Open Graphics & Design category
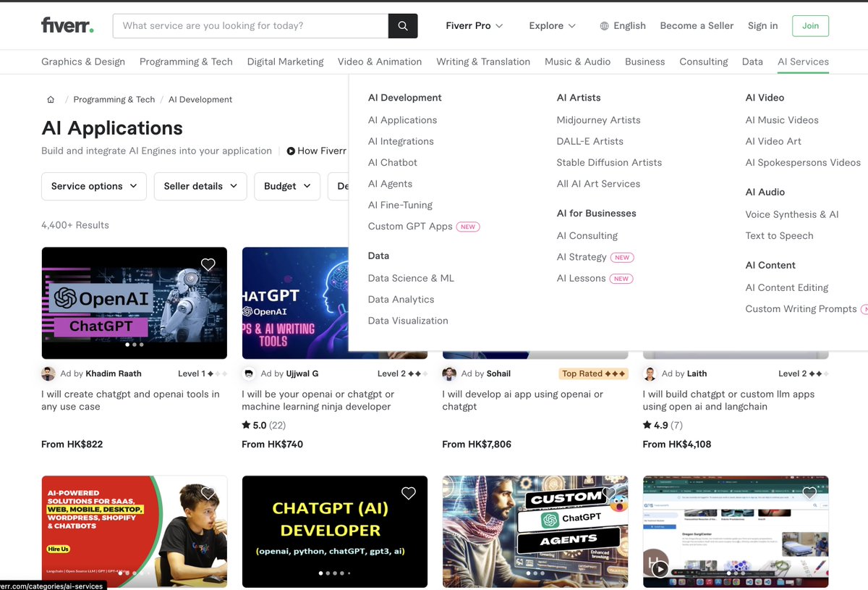This screenshot has height=590, width=868. pos(83,62)
